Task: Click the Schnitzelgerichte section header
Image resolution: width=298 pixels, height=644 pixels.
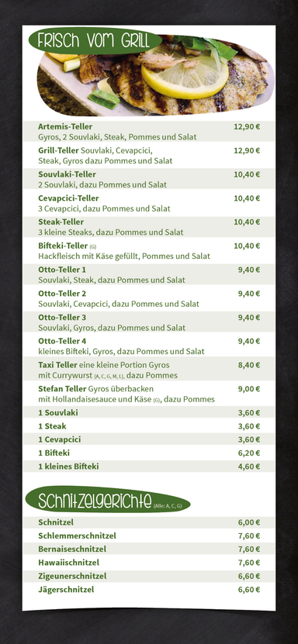Action: (108, 499)
